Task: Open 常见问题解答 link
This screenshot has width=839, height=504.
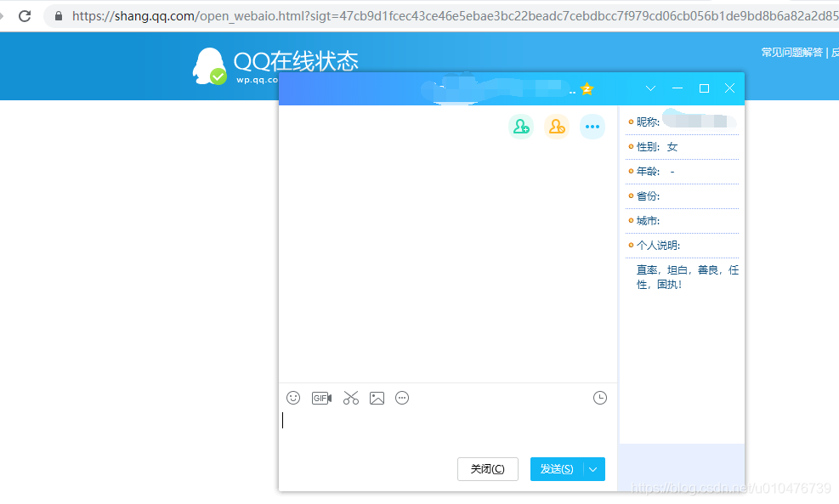Action: point(792,53)
